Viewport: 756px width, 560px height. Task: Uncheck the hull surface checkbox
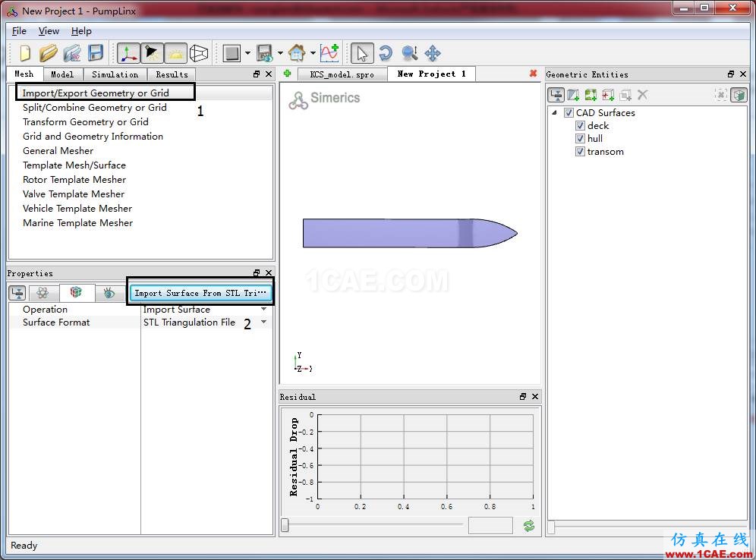[581, 139]
